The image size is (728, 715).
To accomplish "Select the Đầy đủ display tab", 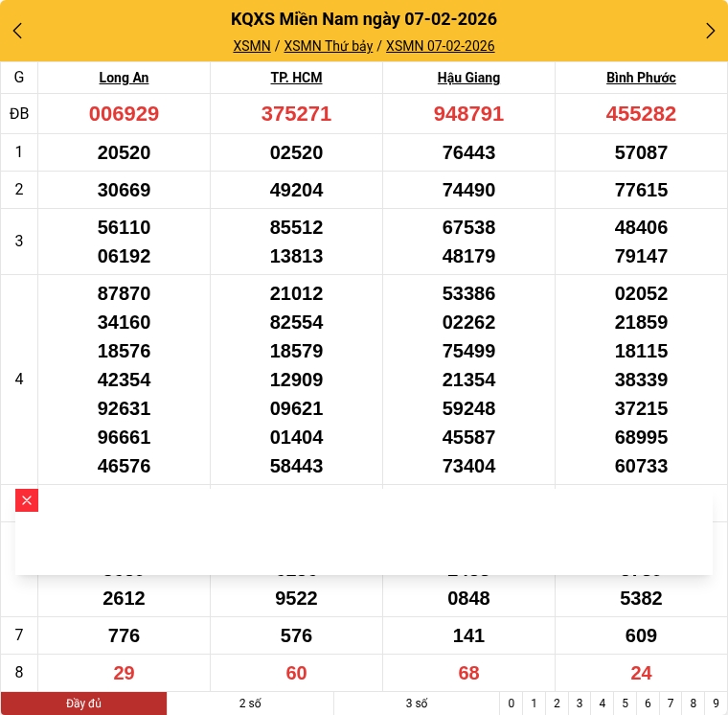I will point(83,703).
